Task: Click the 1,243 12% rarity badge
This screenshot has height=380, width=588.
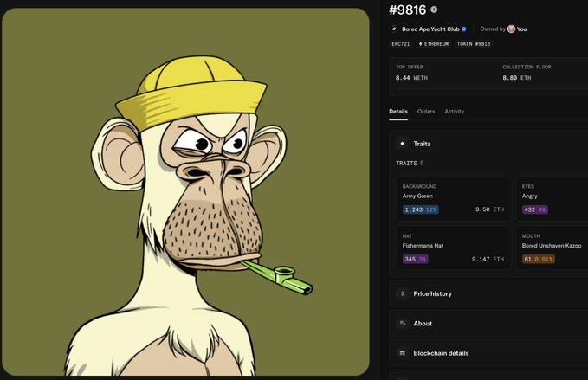Action: click(420, 209)
